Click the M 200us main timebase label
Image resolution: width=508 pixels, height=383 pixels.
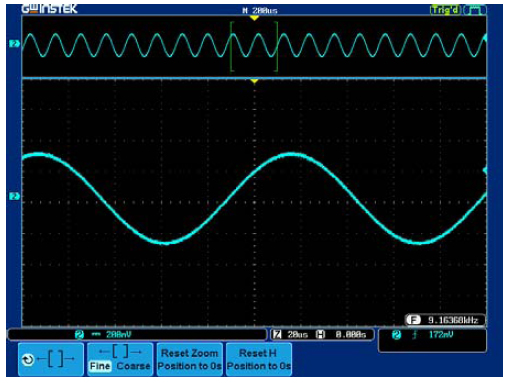pyautogui.click(x=260, y=11)
